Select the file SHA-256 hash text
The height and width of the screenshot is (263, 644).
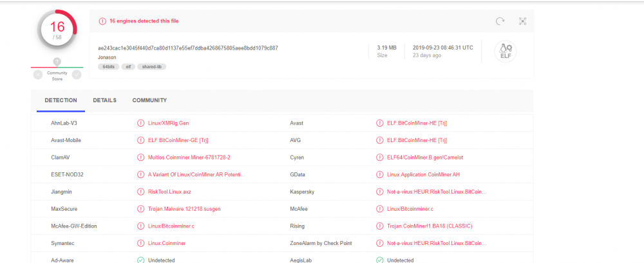pos(188,48)
